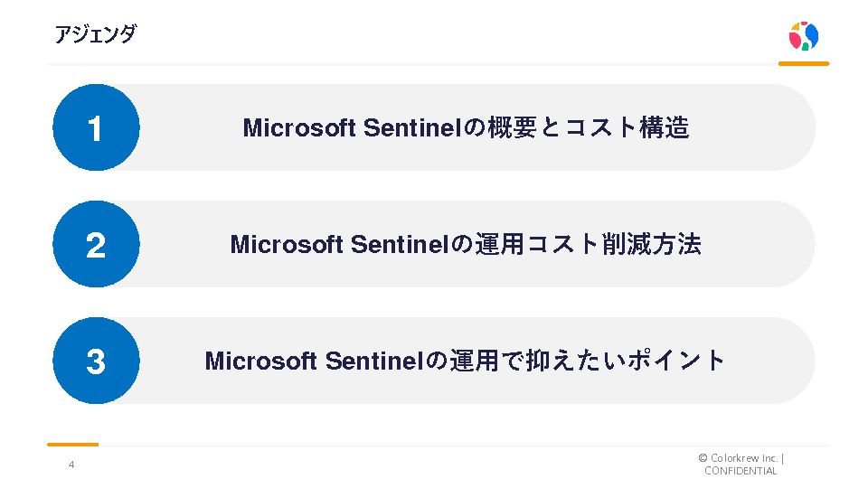Click the CONFIDENTIAL footer label
This screenshot has width=868, height=488.
click(741, 471)
